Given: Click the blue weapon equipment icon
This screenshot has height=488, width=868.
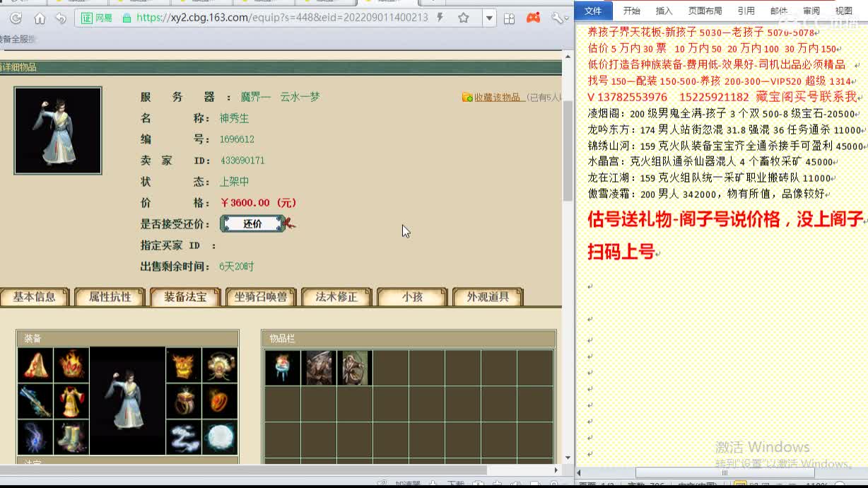Looking at the screenshot, I should (35, 401).
